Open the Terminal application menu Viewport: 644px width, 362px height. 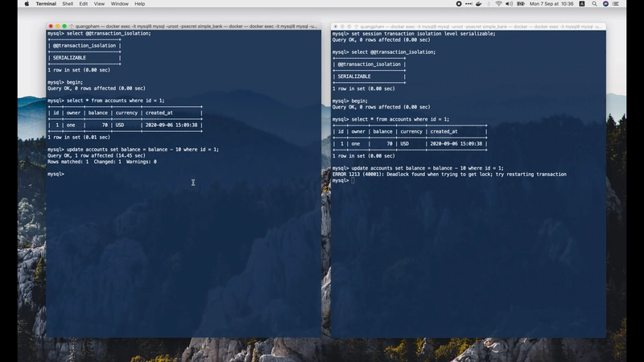click(46, 4)
